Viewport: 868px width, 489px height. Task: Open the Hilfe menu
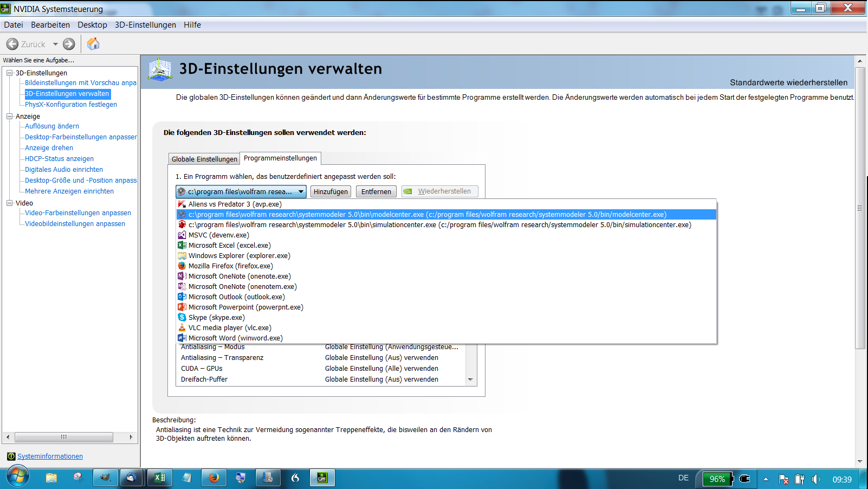click(192, 25)
